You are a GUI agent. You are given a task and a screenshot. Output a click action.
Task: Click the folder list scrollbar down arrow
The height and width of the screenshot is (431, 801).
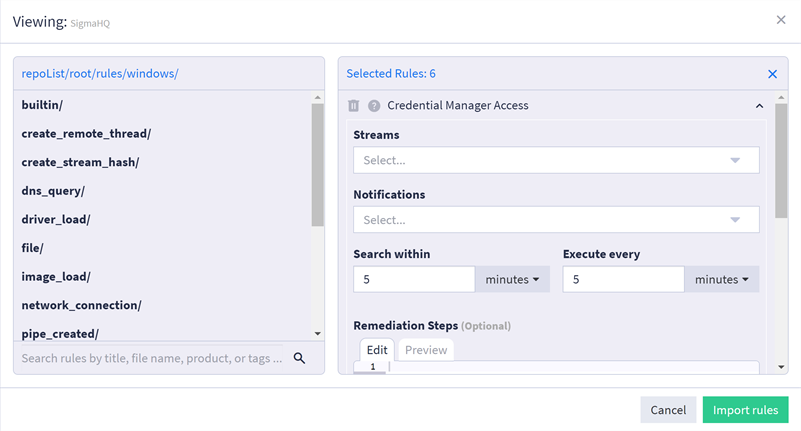318,334
